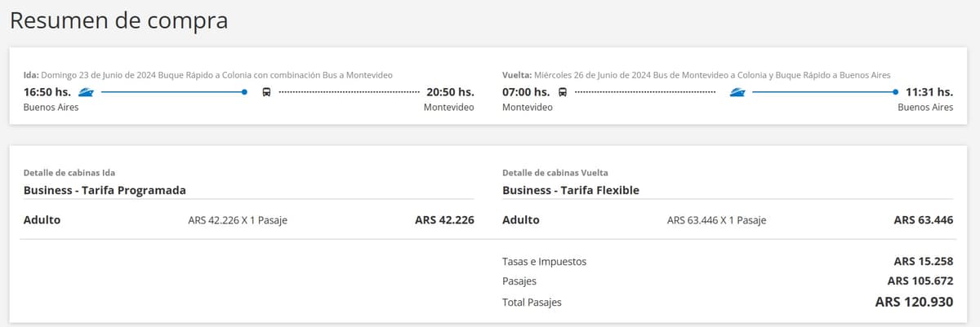The image size is (980, 327).
Task: Click the Detalle de cabinas Vuelta label
Action: coord(555,173)
